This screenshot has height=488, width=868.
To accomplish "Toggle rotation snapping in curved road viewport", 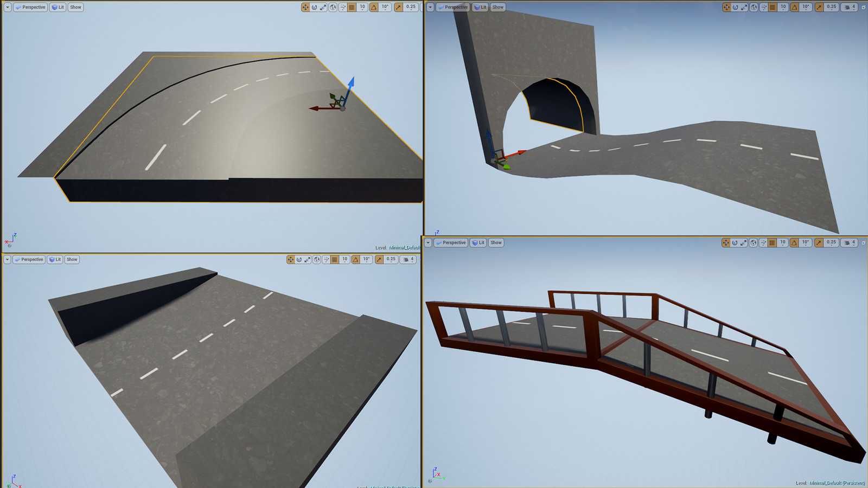I will tap(374, 7).
